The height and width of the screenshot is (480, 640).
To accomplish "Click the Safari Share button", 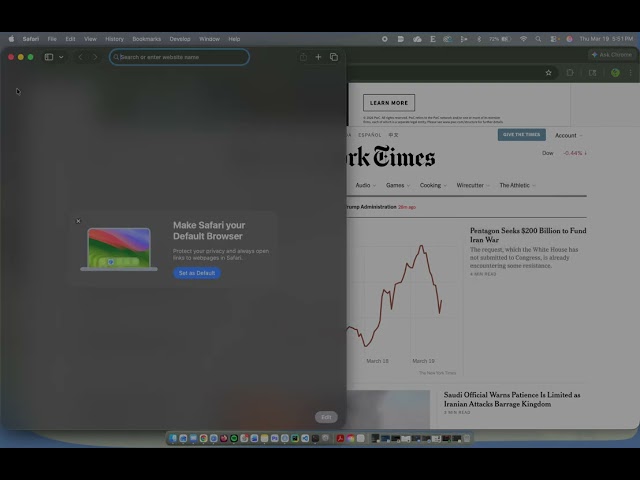I will pos(303,57).
